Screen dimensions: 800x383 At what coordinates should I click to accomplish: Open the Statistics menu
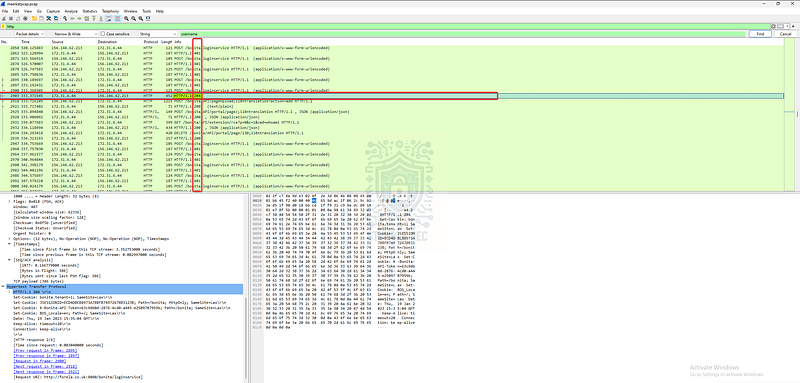click(x=90, y=11)
